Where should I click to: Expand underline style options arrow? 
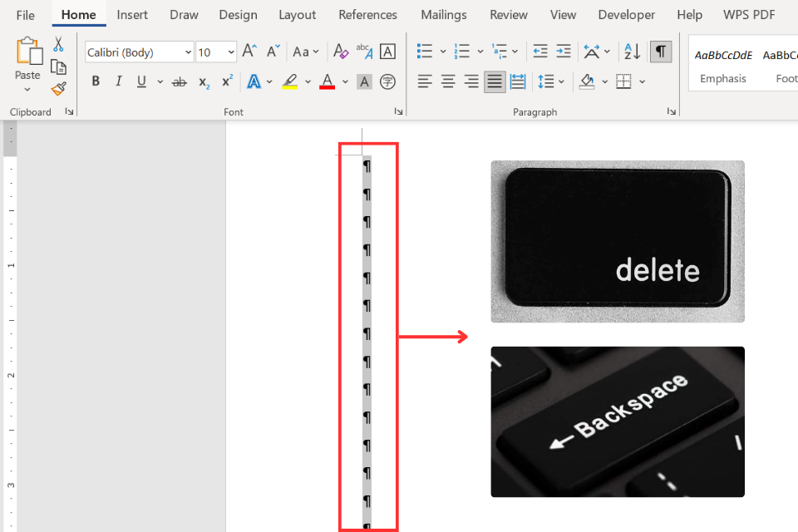(160, 81)
